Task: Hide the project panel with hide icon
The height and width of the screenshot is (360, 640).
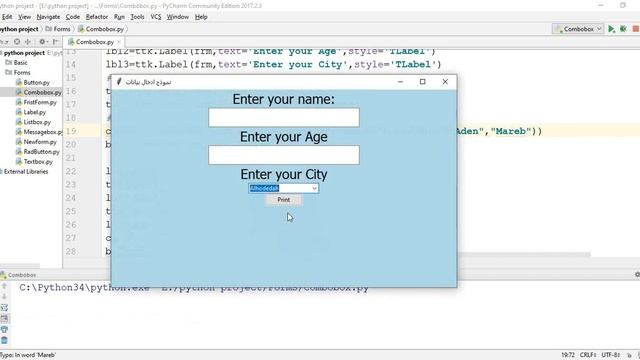Action: click(x=55, y=42)
